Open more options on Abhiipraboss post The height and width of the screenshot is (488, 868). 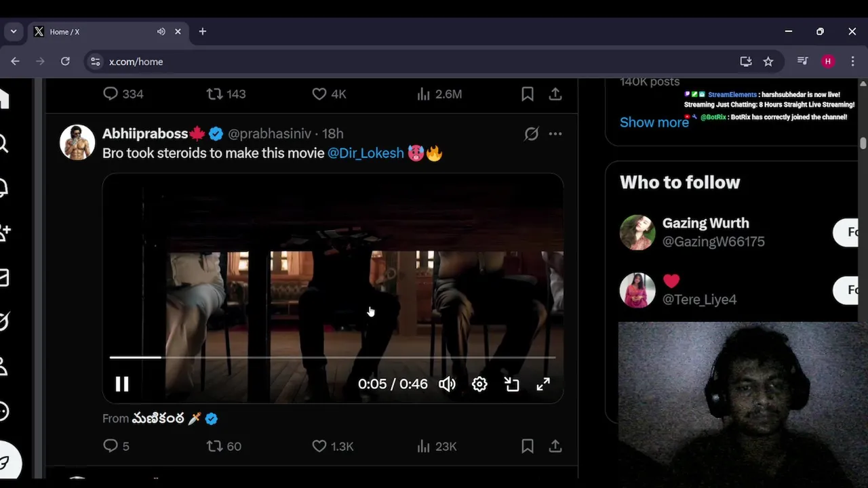pos(555,134)
